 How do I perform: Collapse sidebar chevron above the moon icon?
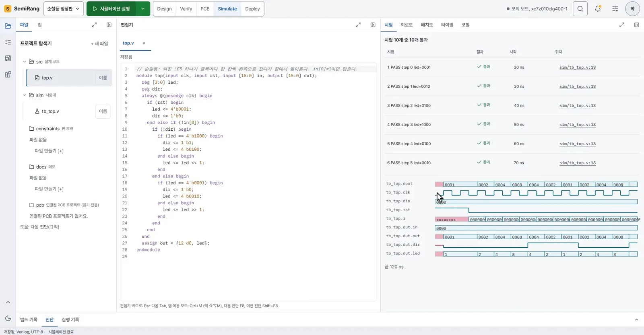click(x=8, y=302)
